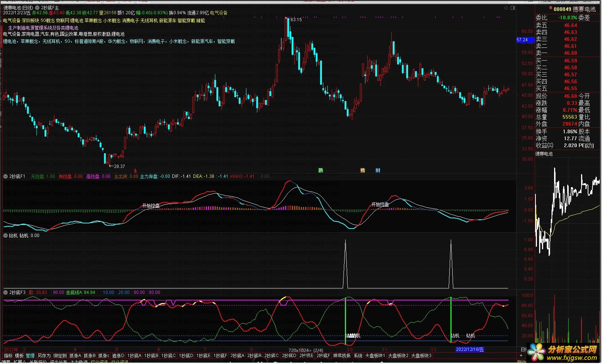Switch to the 1抄底C template

[169, 356]
